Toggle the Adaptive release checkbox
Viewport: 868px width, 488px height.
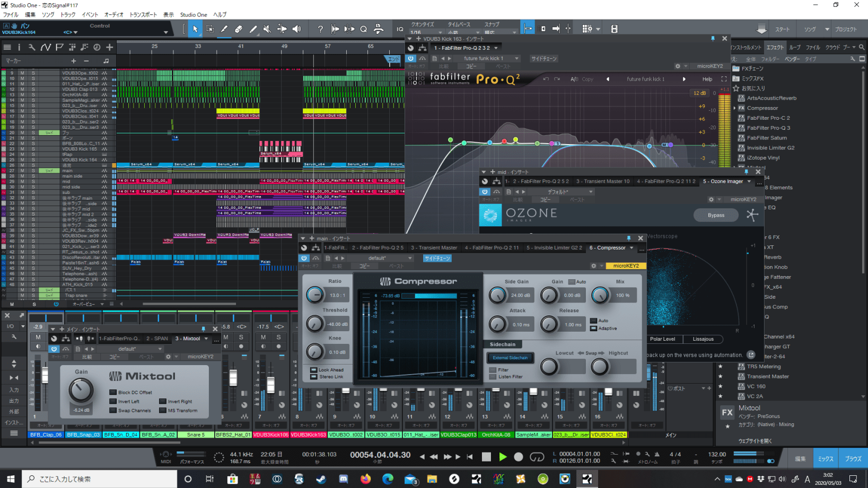click(593, 329)
